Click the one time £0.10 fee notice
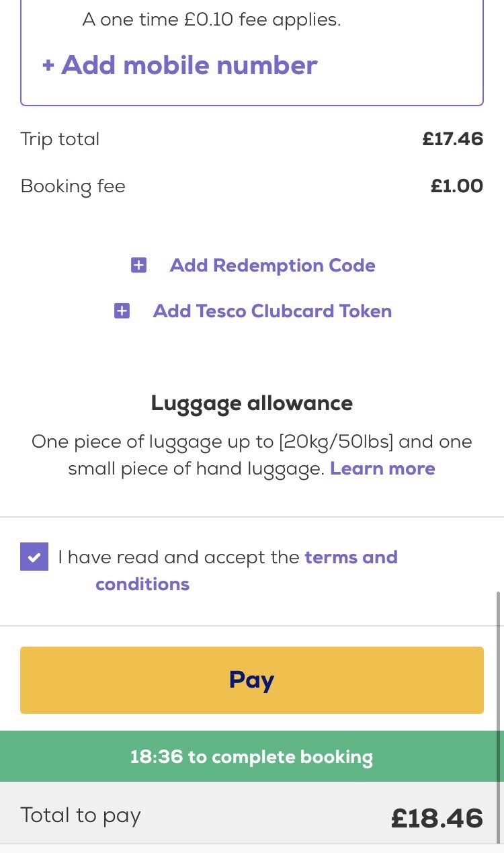 click(212, 19)
